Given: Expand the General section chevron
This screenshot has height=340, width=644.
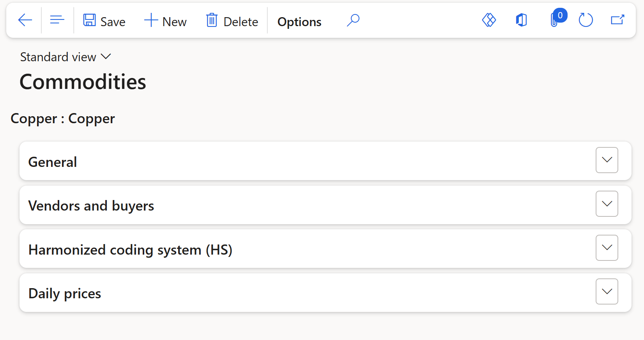Looking at the screenshot, I should pos(607,160).
